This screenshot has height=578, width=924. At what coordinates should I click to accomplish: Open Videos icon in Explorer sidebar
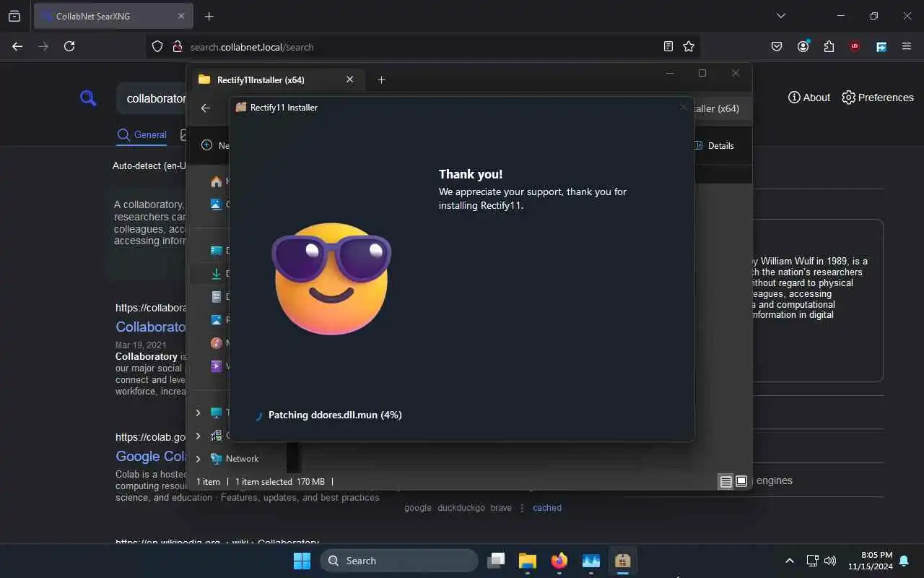click(x=216, y=366)
